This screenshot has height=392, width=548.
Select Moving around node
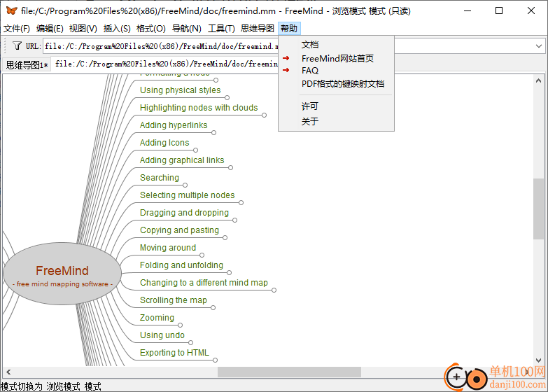[x=168, y=248]
